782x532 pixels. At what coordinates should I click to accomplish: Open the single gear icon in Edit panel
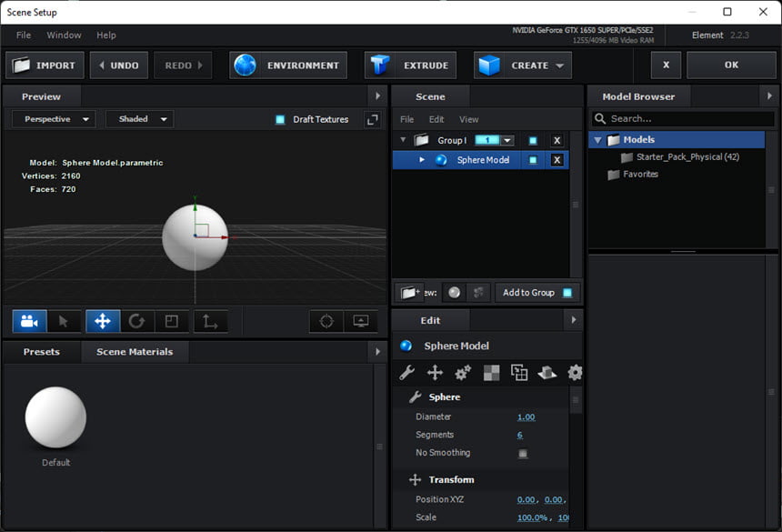pos(575,373)
